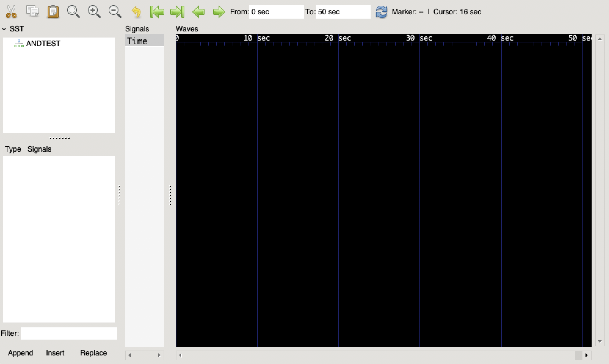Click the Undo Zoom yellow arrow
609x364 pixels.
point(136,12)
